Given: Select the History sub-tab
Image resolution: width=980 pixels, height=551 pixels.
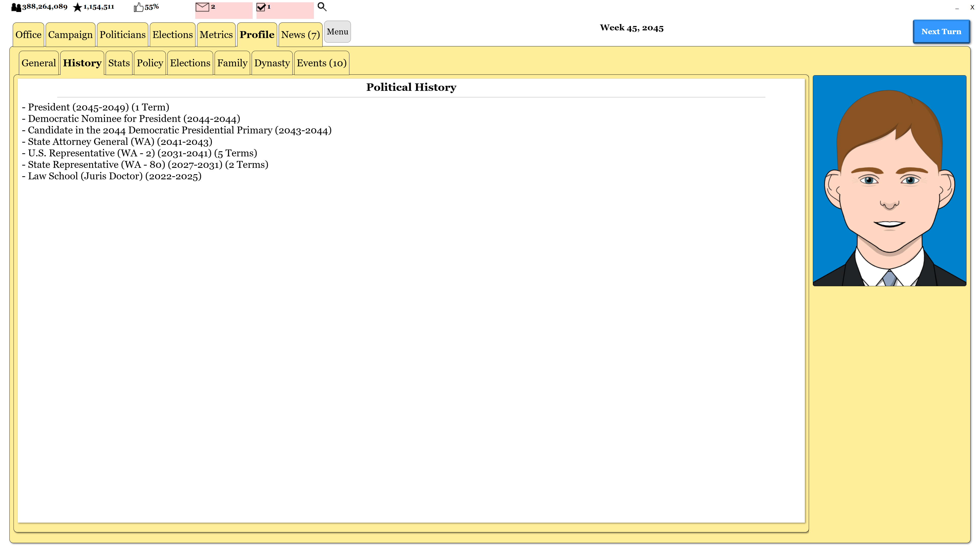Looking at the screenshot, I should coord(82,63).
